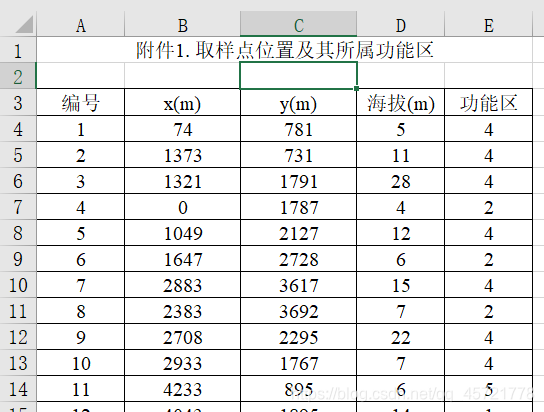The width and height of the screenshot is (544, 412).
Task: Click cell with x value 74
Action: click(182, 128)
